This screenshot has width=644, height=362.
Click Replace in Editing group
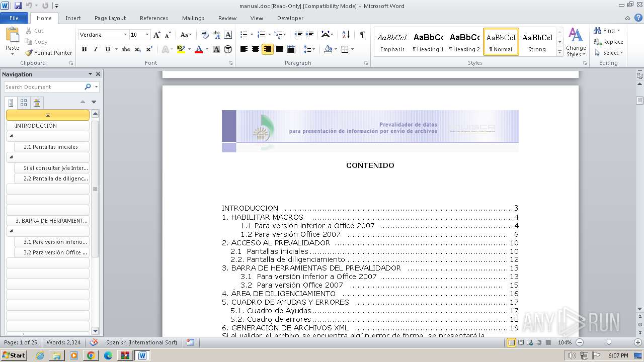click(x=608, y=42)
